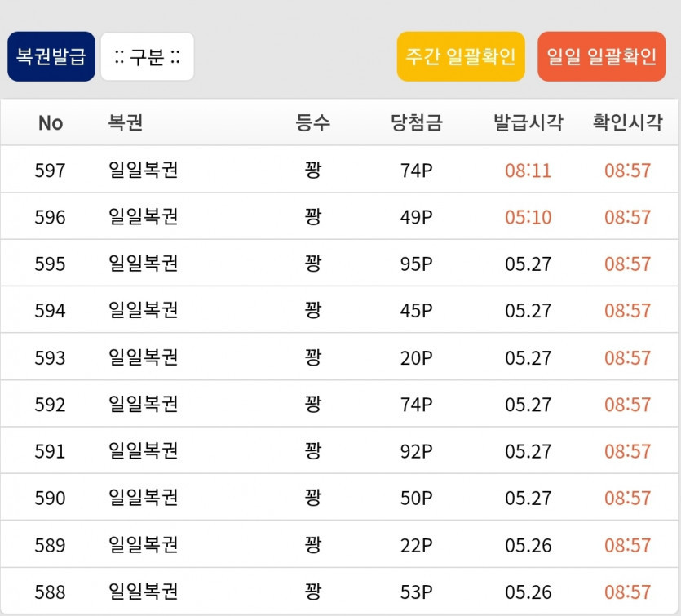Click the 08:57 confirm time in row 588

tap(627, 592)
